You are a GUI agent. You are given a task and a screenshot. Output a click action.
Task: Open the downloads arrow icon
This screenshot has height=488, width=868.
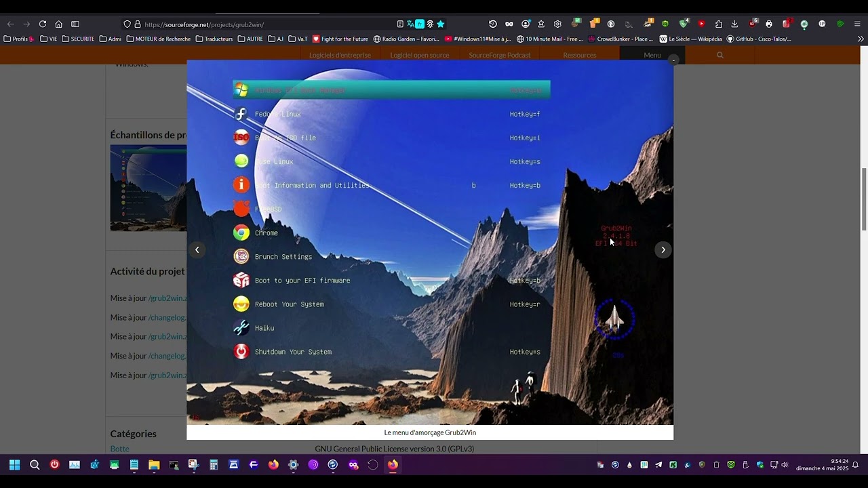734,24
